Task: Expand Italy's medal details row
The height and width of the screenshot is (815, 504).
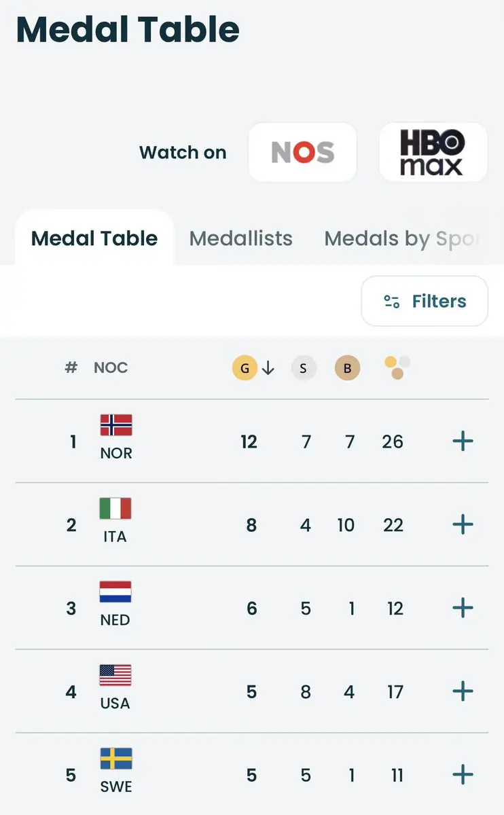Action: (x=463, y=524)
